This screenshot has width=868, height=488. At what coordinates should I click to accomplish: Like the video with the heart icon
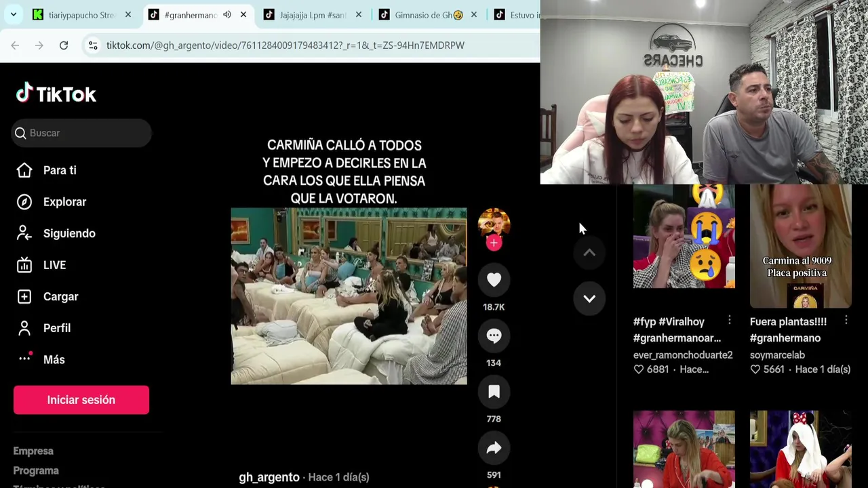[494, 280]
